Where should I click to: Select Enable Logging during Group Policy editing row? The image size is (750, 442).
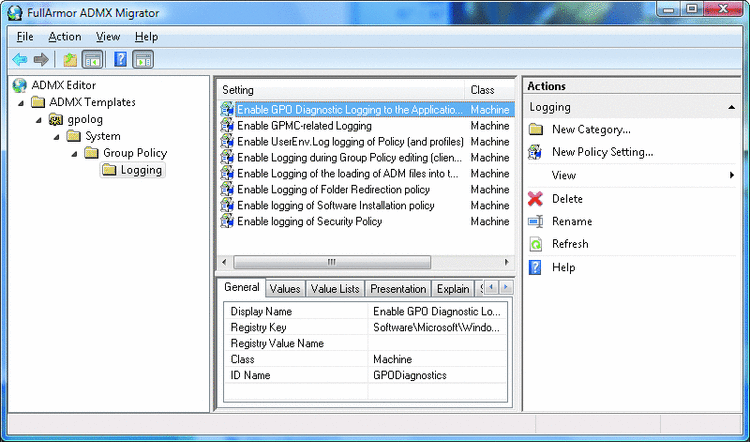click(x=366, y=157)
